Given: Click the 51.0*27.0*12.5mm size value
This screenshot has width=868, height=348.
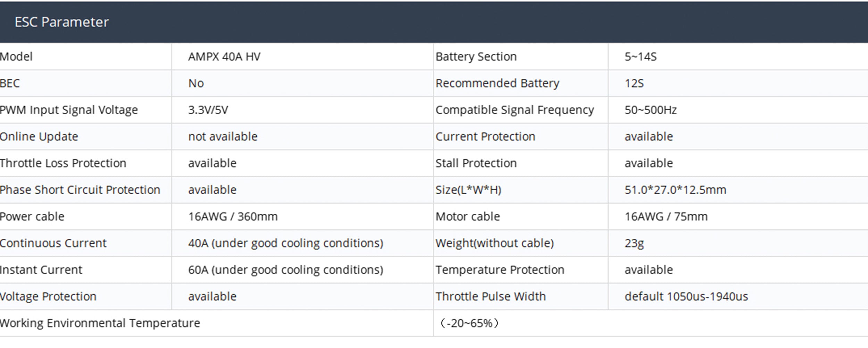Looking at the screenshot, I should 675,190.
